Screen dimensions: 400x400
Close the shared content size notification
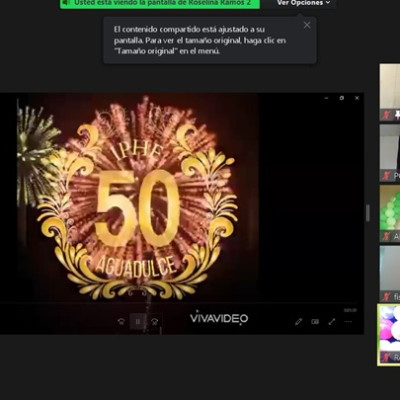(307, 25)
